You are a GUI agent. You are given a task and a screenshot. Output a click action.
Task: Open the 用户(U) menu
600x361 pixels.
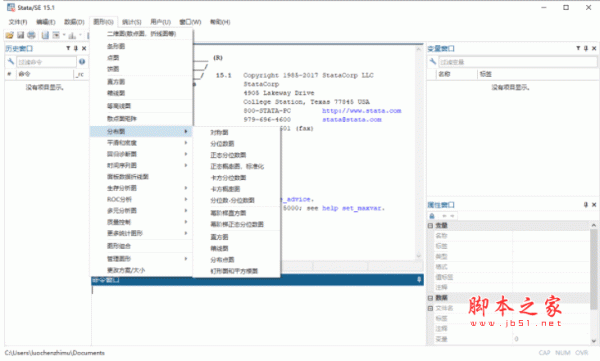point(160,22)
